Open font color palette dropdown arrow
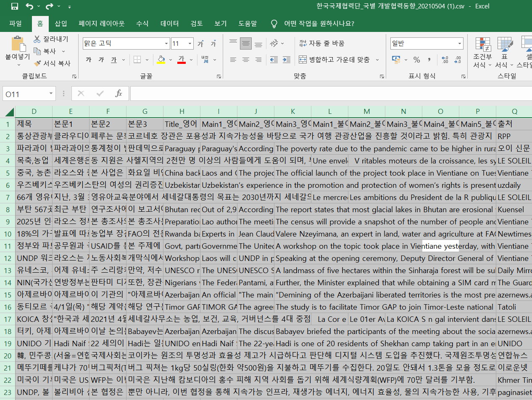 click(191, 60)
